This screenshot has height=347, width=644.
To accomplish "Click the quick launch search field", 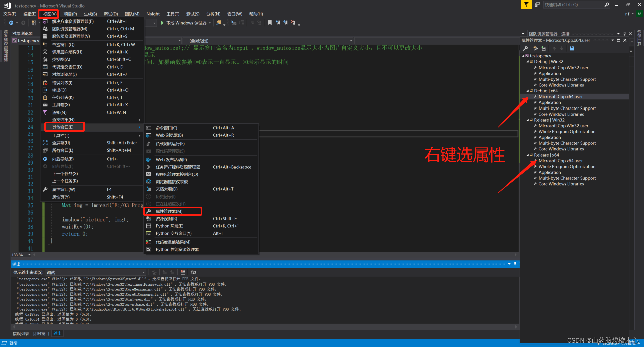I will coord(573,5).
